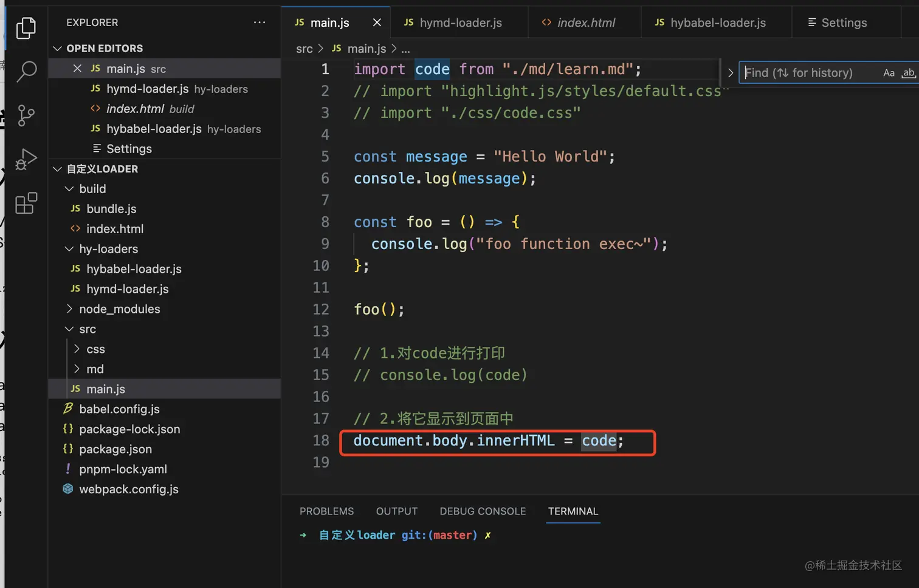
Task: Switch to the hybabel-loader.js tab
Action: (717, 22)
